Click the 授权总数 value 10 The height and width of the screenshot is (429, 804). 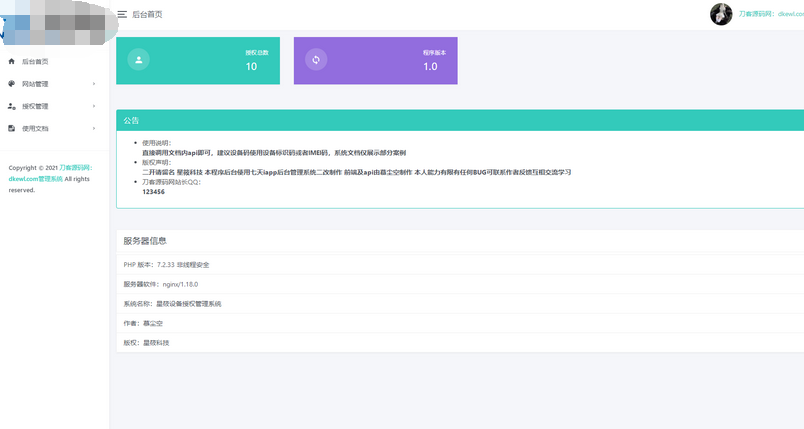coord(251,67)
